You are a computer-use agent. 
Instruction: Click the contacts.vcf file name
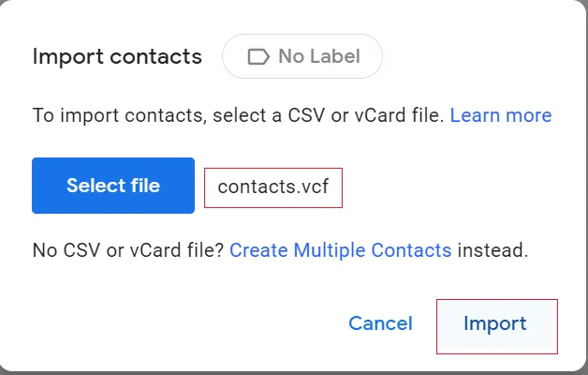tap(272, 187)
